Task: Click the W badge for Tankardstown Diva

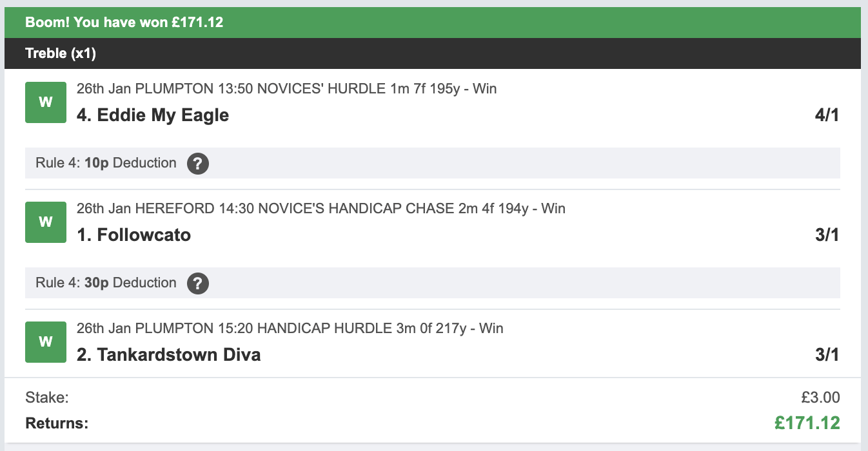Action: coord(46,342)
